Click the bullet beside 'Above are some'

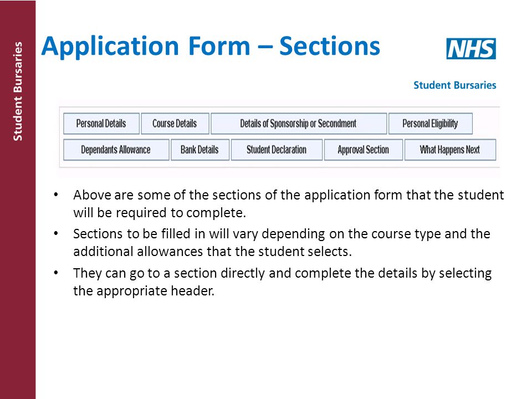[x=56, y=195]
